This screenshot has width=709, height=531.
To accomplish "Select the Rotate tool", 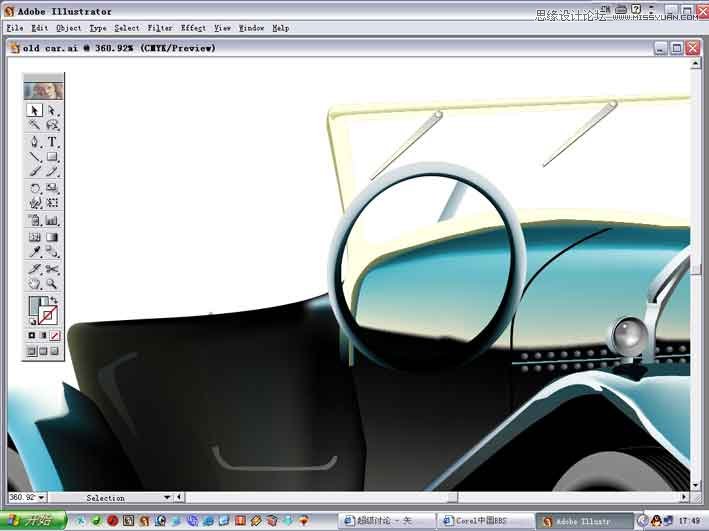I will pos(34,188).
